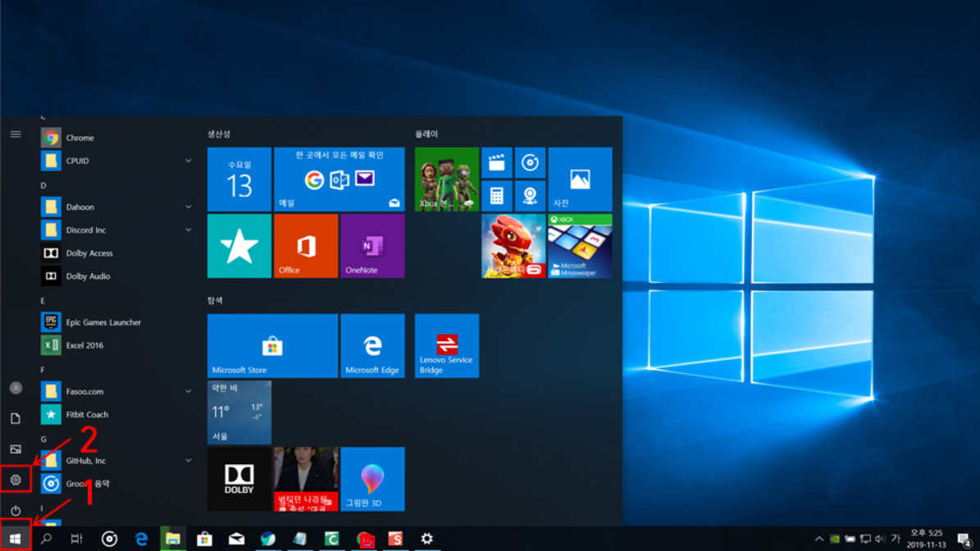Open File Explorer from taskbar
This screenshot has width=980, height=551.
pyautogui.click(x=173, y=539)
